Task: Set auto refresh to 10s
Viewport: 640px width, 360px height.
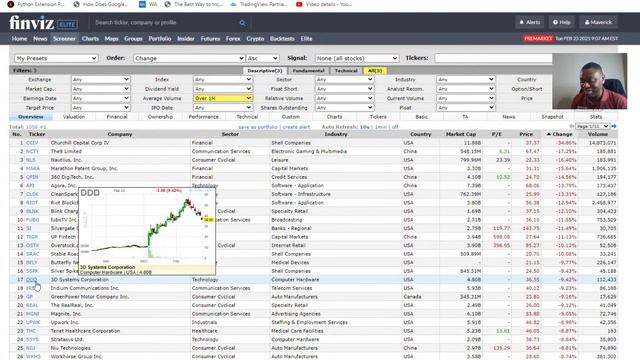Action: point(364,127)
